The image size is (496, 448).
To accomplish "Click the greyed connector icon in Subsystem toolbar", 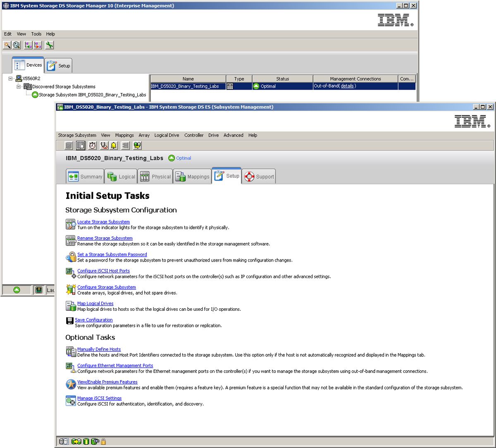I will [x=126, y=145].
